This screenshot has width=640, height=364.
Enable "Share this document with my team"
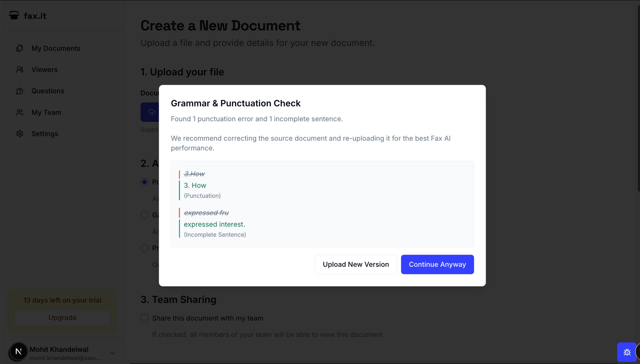144,318
